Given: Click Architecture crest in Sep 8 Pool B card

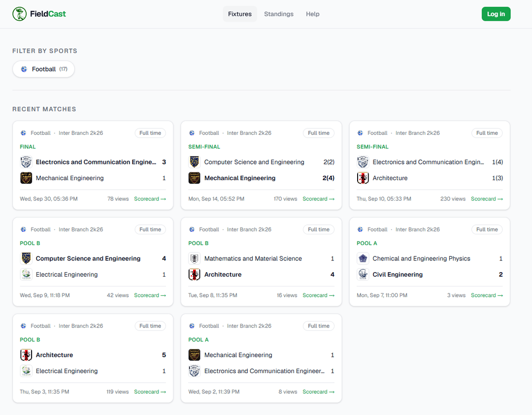Looking at the screenshot, I should pos(195,274).
